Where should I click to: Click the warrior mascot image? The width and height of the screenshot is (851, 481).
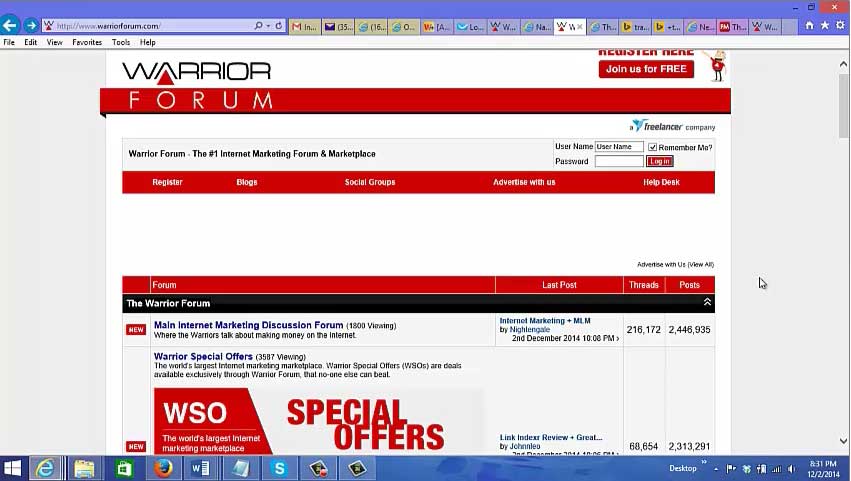click(715, 65)
